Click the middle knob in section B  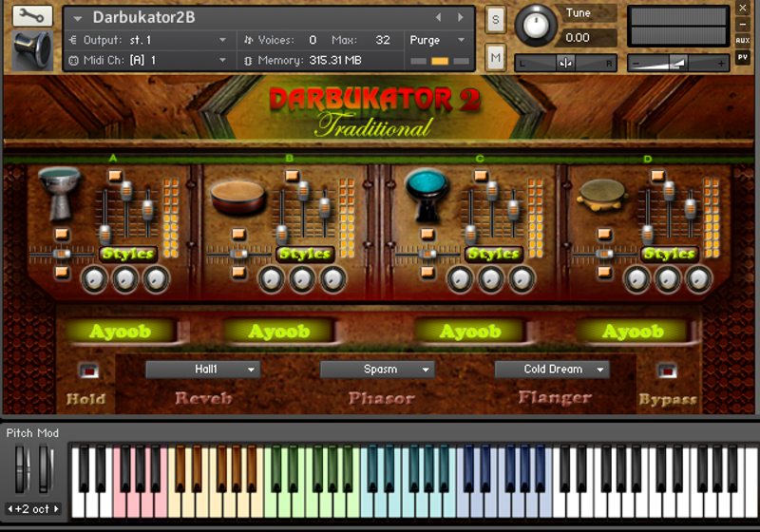click(302, 279)
